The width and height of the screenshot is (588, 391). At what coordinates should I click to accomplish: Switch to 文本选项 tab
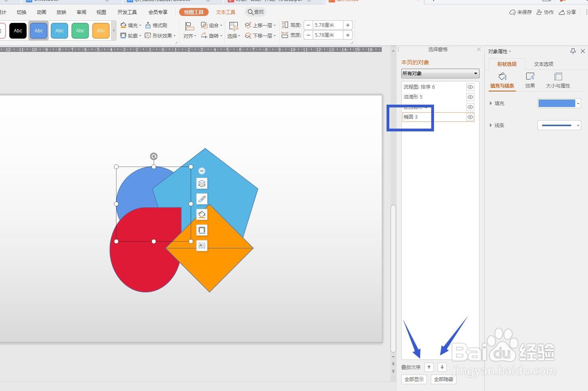pos(544,64)
